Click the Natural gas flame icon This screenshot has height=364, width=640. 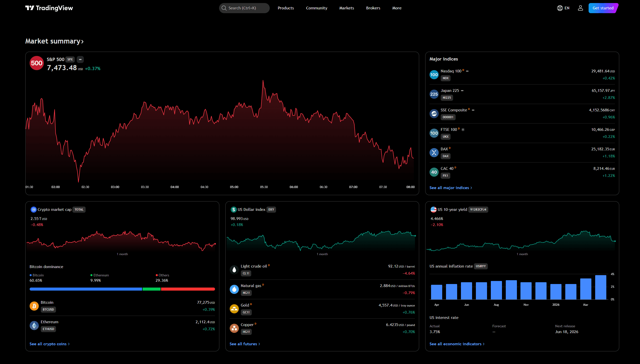click(x=234, y=289)
